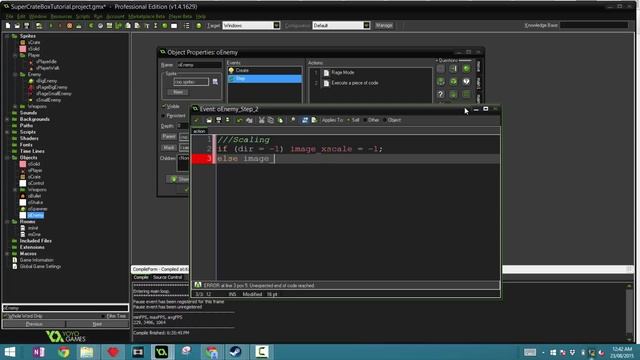The image size is (640, 360).
Task: Open the Target platform dropdown
Action: (276, 25)
